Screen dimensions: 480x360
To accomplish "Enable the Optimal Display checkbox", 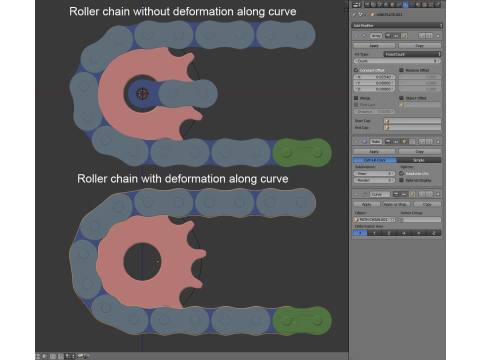I will pos(401,180).
